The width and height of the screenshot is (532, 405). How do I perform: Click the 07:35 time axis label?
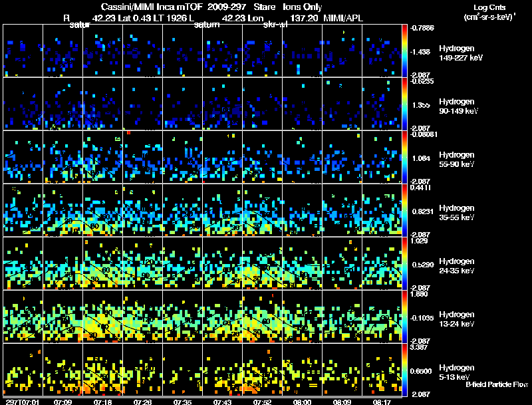182,402
